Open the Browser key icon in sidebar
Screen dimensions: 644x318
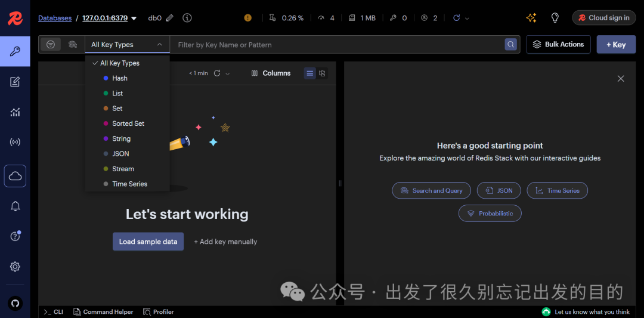[15, 51]
